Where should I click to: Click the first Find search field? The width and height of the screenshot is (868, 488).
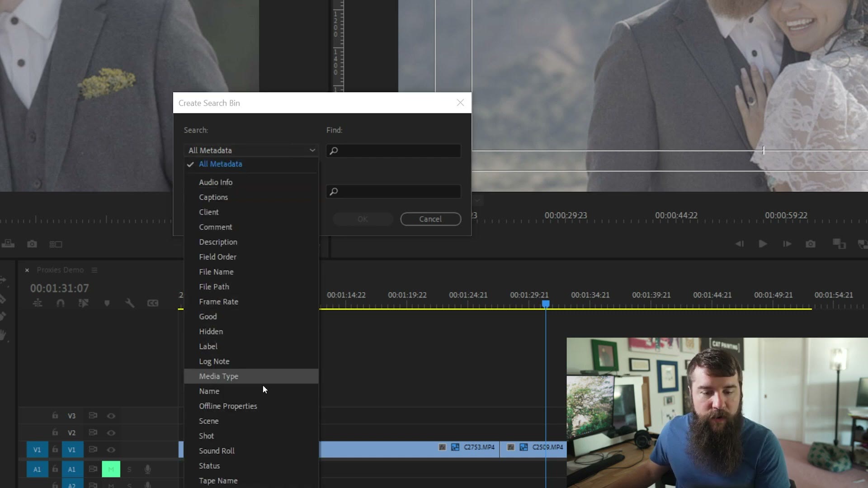click(x=393, y=150)
